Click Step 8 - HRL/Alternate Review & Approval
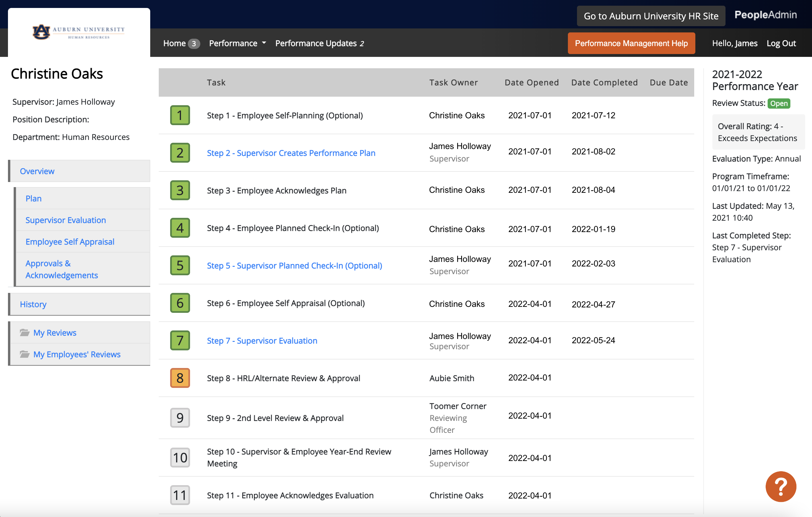 (x=283, y=378)
